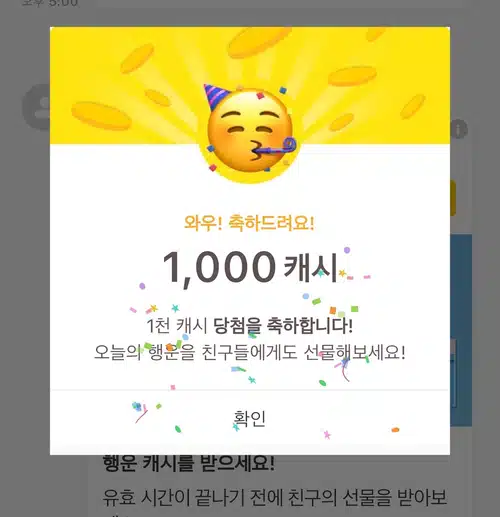The image size is (500, 517).
Task: Click the 오후 5:00 timestamp at top
Action: 50,3
